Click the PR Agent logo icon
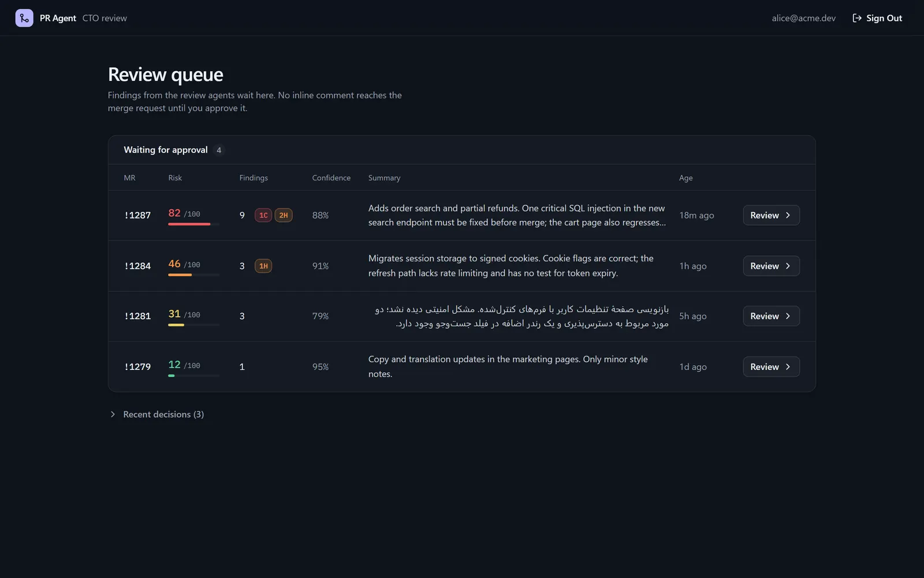Viewport: 924px width, 578px height. tap(24, 18)
